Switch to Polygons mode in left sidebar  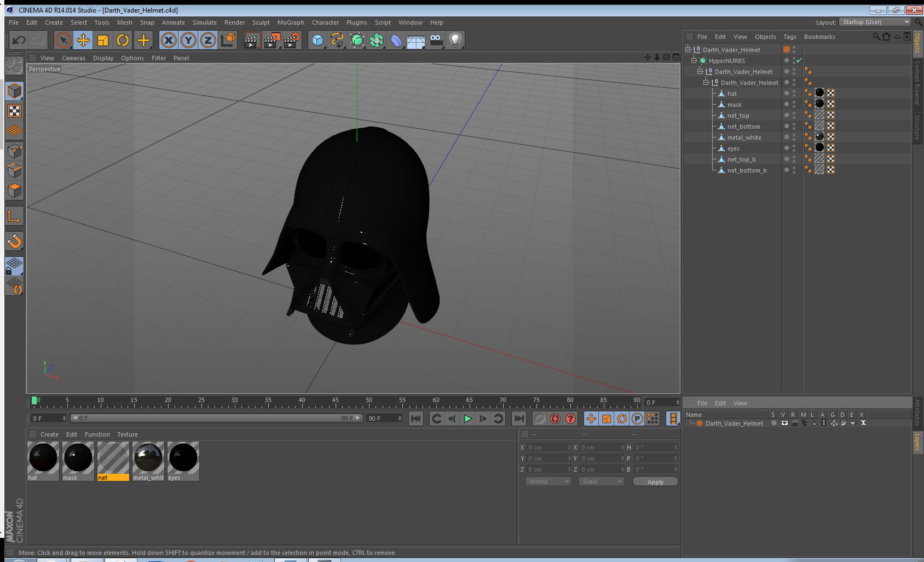(14, 191)
